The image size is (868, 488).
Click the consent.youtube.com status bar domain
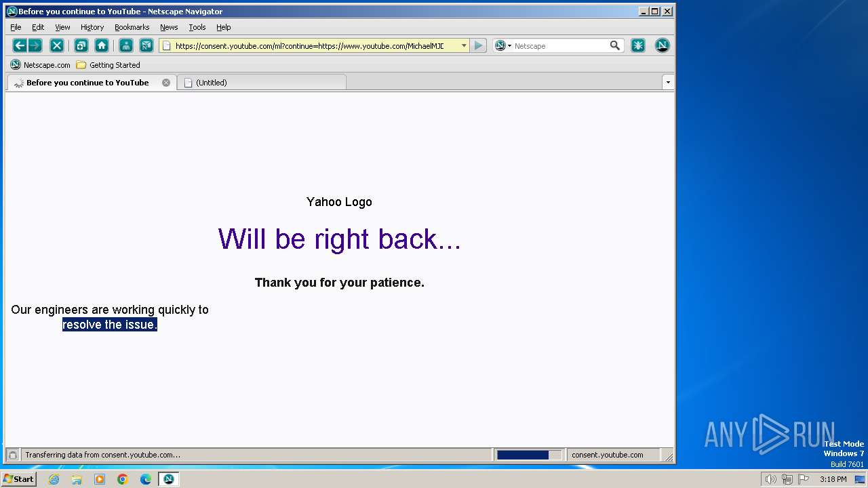[608, 455]
